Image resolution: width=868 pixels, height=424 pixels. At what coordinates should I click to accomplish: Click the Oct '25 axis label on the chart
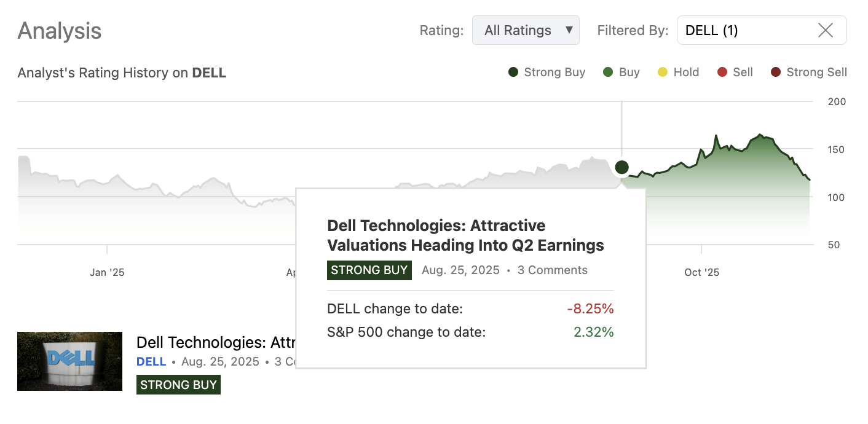pos(701,272)
